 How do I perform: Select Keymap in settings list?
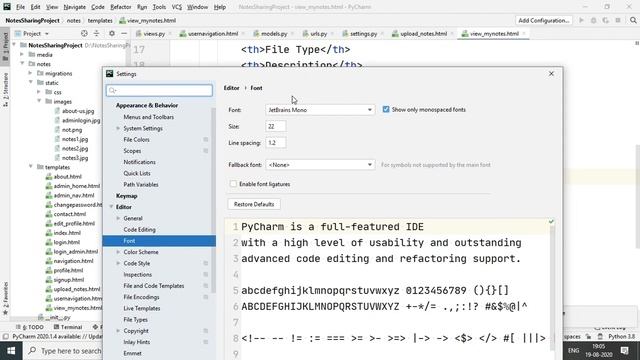(127, 196)
